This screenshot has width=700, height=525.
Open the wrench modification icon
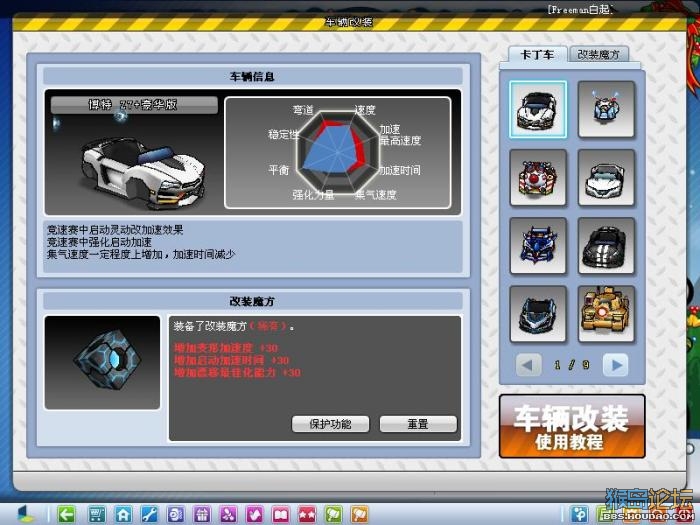pyautogui.click(x=149, y=514)
